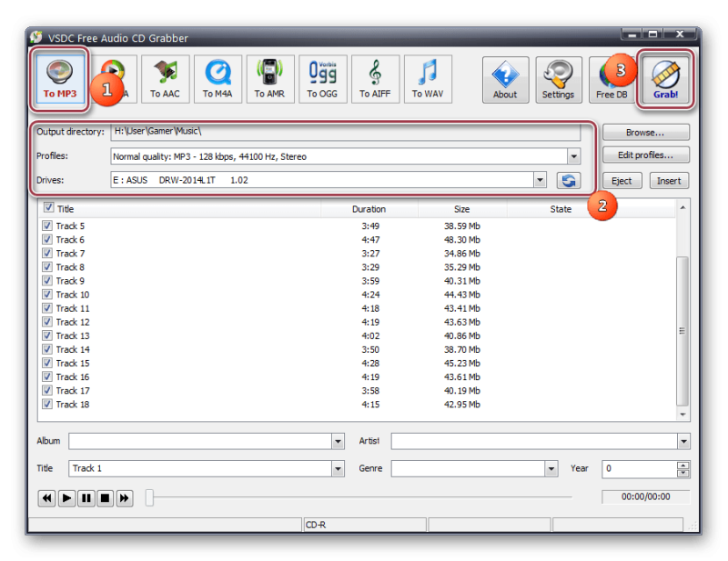Increase the Year value with up arrow
The width and height of the screenshot is (728, 561).
coord(683,465)
